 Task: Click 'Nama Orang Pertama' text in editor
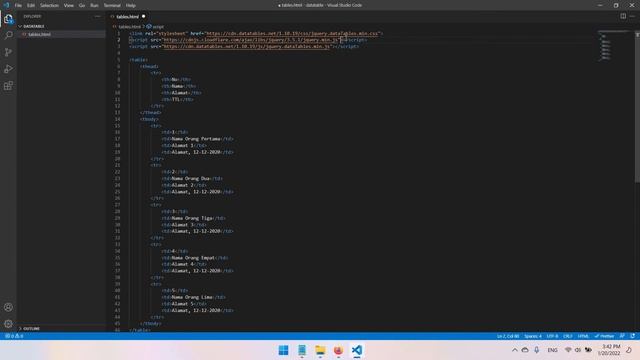click(196, 139)
